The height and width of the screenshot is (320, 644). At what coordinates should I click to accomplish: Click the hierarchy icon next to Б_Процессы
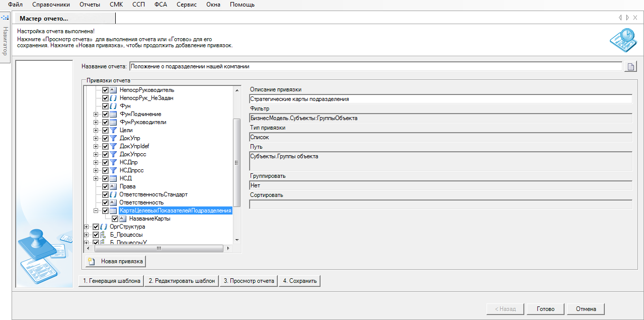[104, 235]
